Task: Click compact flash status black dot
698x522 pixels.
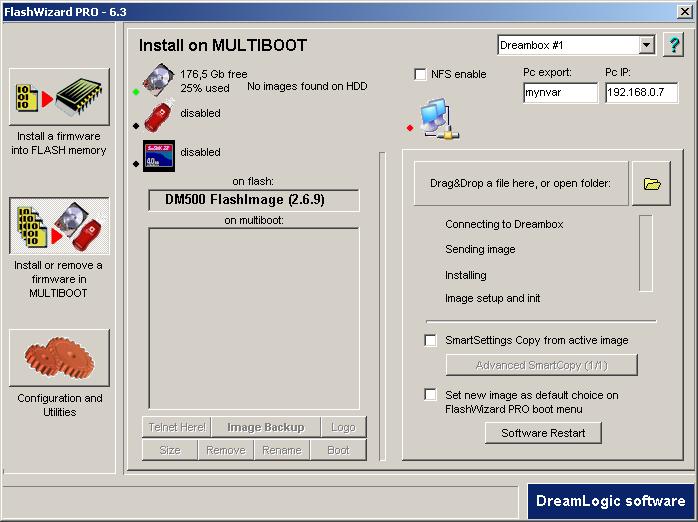Action: [x=136, y=164]
